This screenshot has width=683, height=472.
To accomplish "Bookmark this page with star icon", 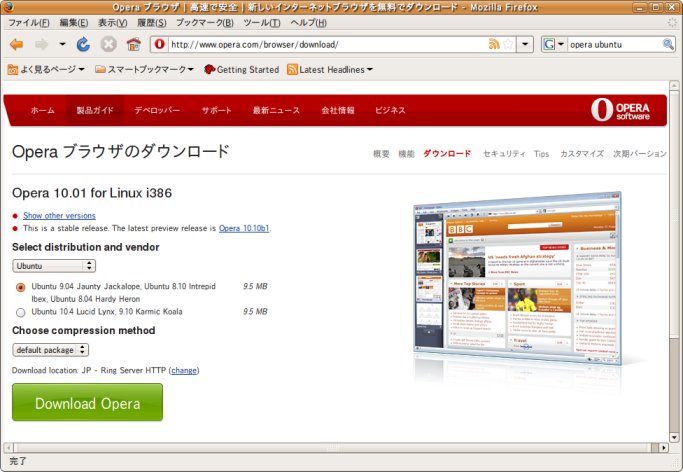I will click(x=509, y=45).
